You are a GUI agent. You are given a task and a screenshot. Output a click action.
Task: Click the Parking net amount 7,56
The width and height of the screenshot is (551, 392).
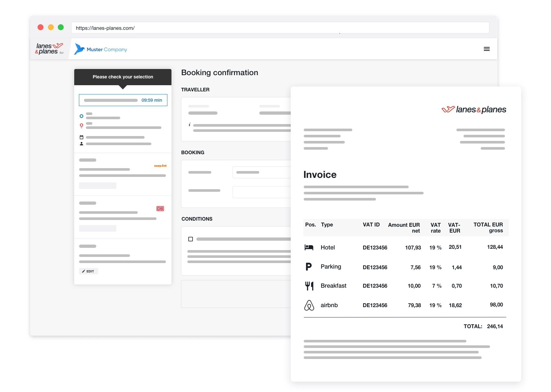[416, 268]
